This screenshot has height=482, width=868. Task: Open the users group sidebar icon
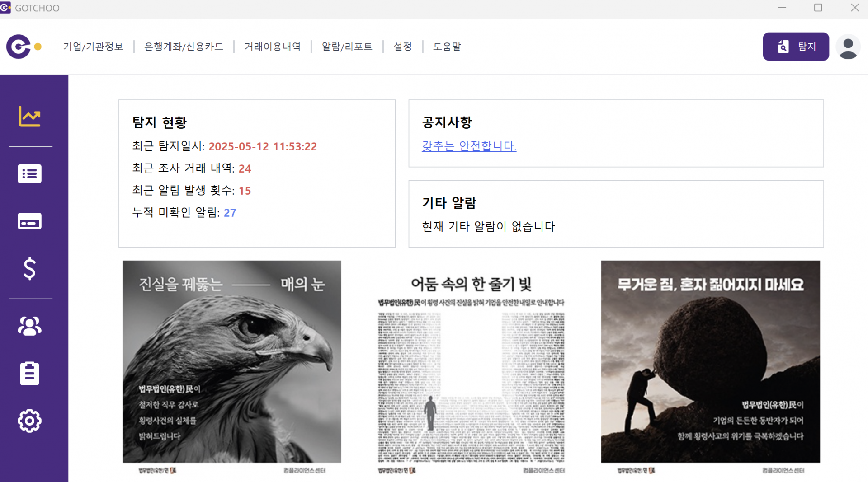click(x=29, y=326)
